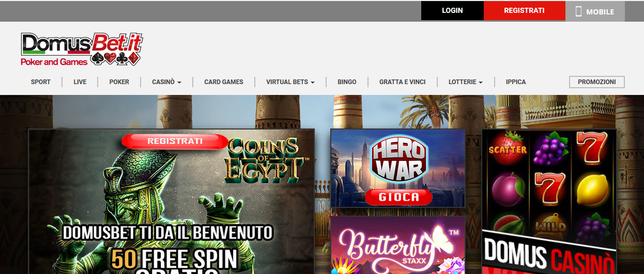Click the LOGIN button

(x=452, y=10)
